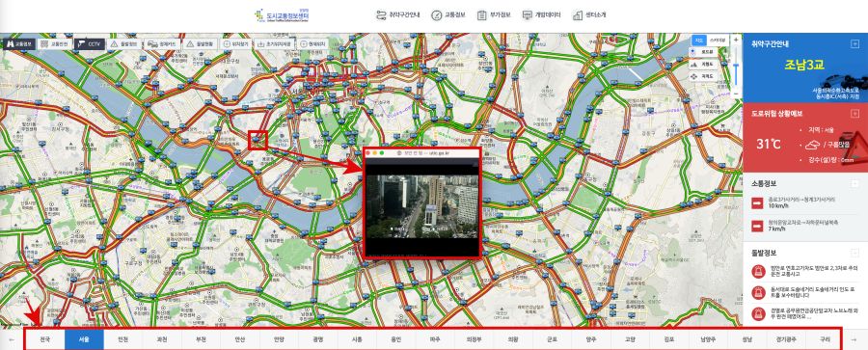868x350 pixels.
Task: Select the 과천 region tab
Action: [x=162, y=339]
